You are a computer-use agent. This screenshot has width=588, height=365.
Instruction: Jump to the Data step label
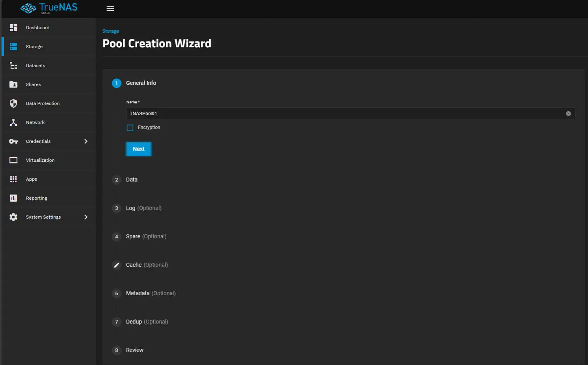(132, 180)
